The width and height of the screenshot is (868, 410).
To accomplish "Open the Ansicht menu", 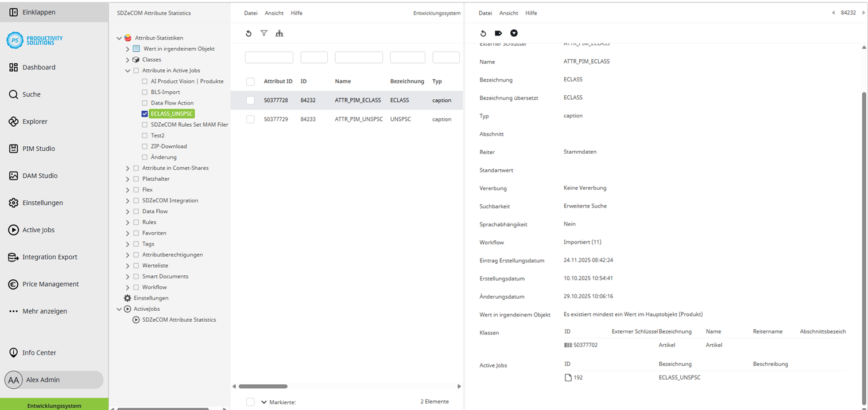I will coord(273,13).
